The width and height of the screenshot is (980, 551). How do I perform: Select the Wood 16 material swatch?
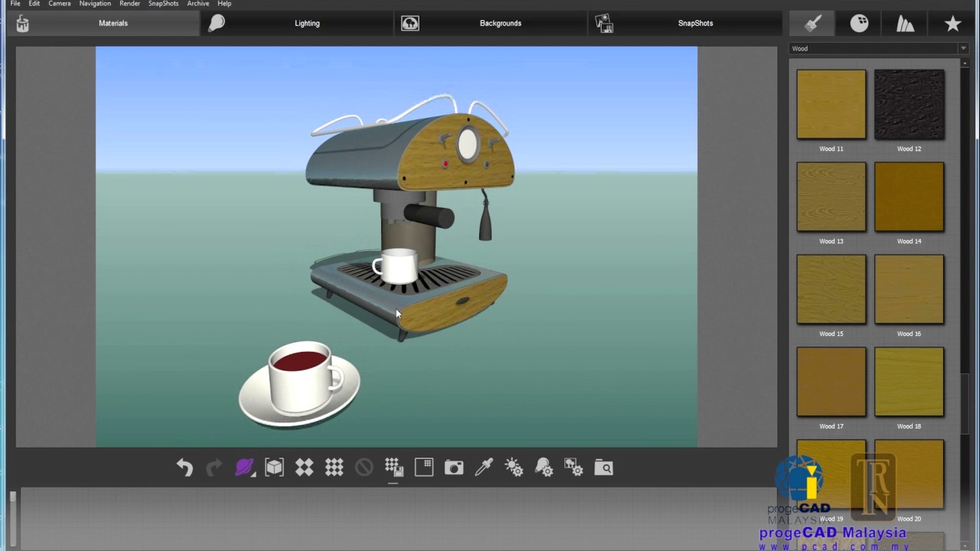[x=910, y=289]
